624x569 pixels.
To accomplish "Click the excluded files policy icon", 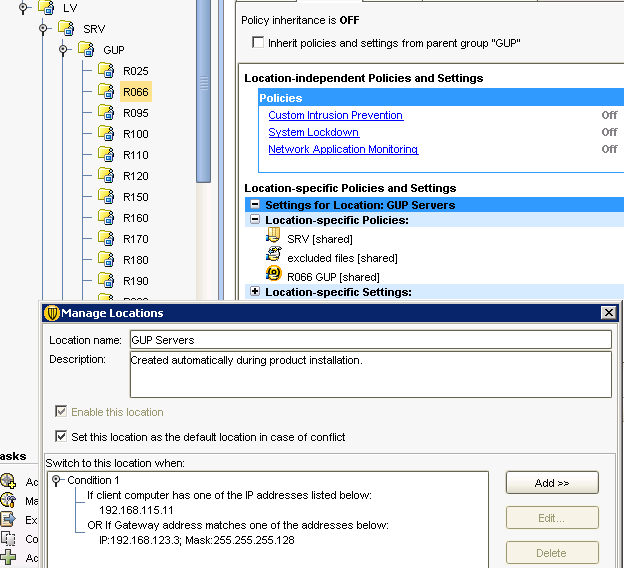I will 274,254.
